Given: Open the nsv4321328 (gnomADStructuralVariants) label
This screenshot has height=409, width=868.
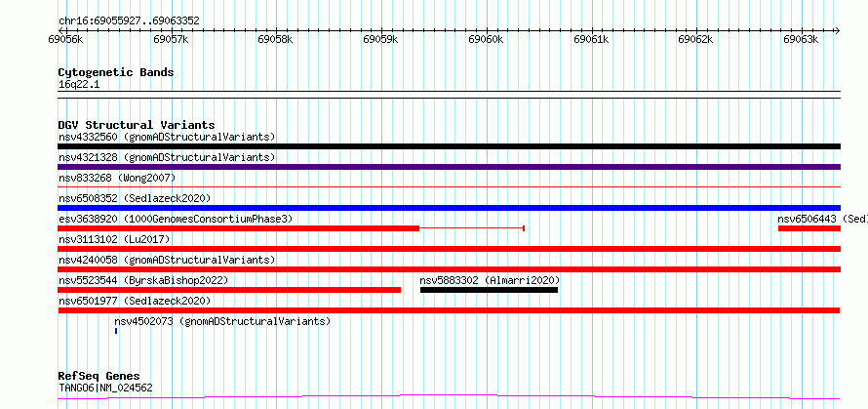Looking at the screenshot, I should pos(167,157).
